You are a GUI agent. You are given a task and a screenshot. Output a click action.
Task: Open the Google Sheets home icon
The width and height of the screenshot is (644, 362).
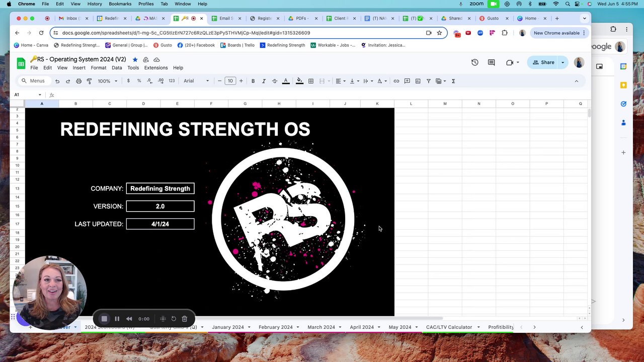point(21,63)
